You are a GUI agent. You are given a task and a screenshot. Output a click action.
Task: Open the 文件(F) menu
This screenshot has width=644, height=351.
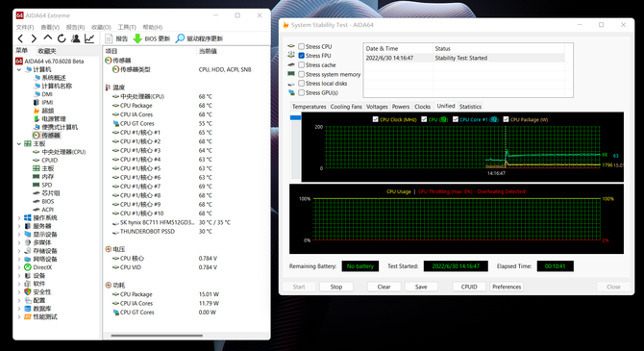click(25, 27)
